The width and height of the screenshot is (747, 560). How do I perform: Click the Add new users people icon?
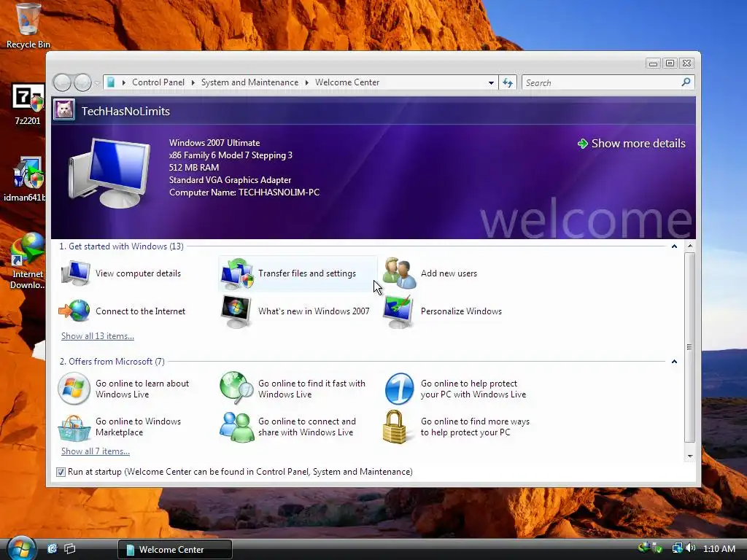tap(399, 273)
